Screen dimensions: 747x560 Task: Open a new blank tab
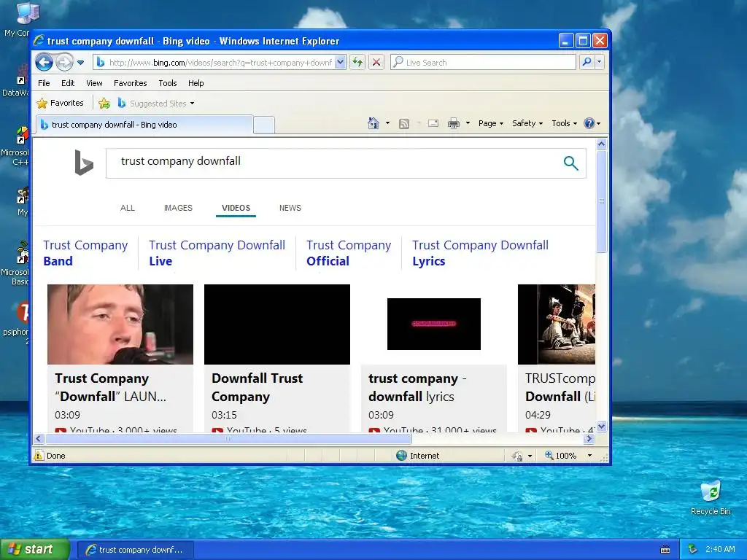click(x=264, y=125)
